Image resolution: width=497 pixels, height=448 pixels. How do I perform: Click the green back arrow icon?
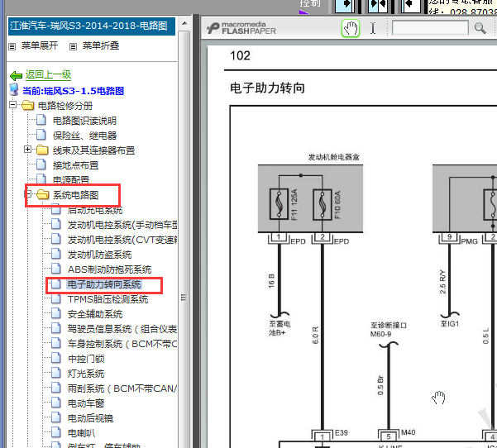(16, 76)
